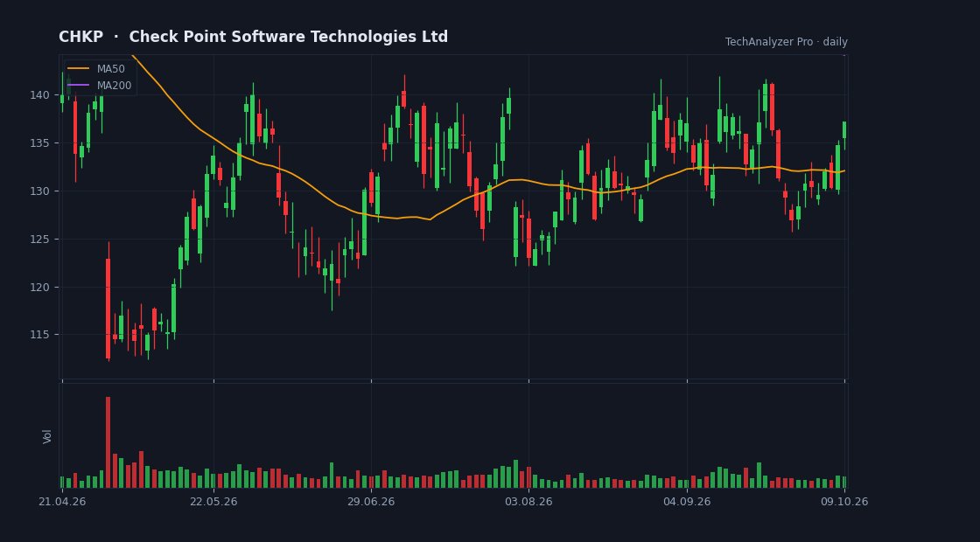Click the 04.09.26 date axis label

(687, 502)
